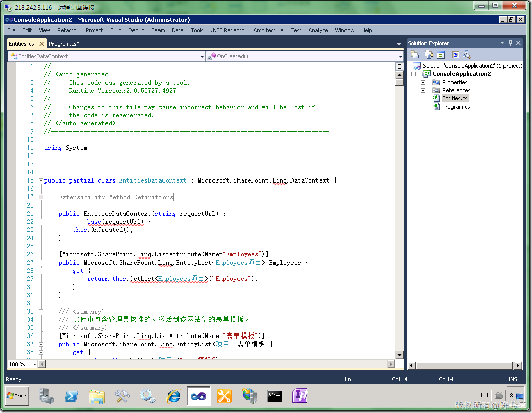Image resolution: width=532 pixels, height=413 pixels.
Task: Open the 100 % zoom level dropdown
Action: coord(34,364)
